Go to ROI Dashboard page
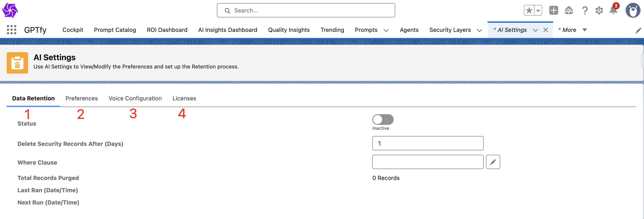 point(167,30)
